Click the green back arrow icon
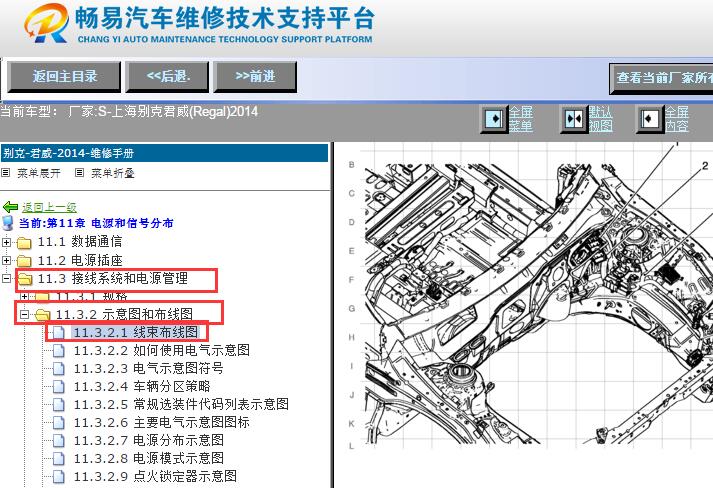Image resolution: width=713 pixels, height=488 pixels. tap(10, 207)
